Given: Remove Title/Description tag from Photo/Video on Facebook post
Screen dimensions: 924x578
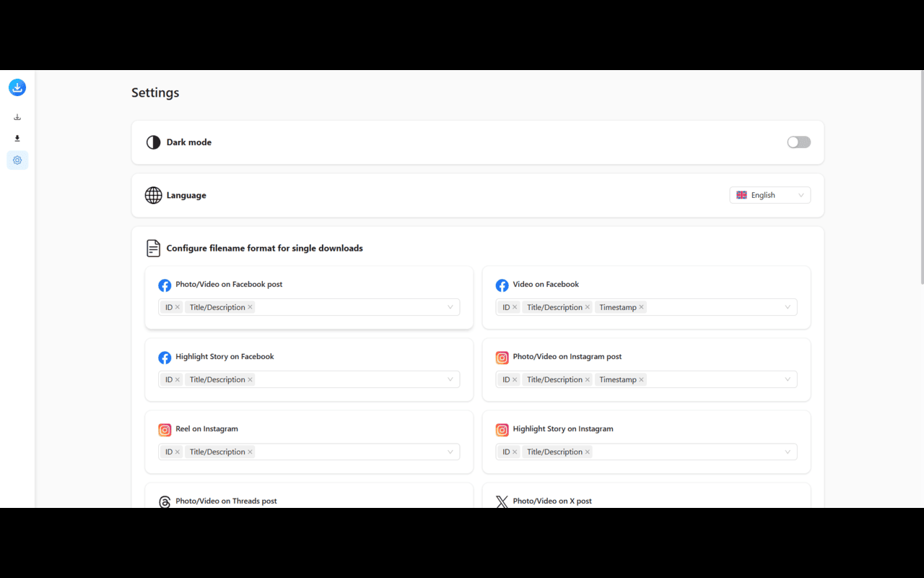Looking at the screenshot, I should click(x=250, y=307).
